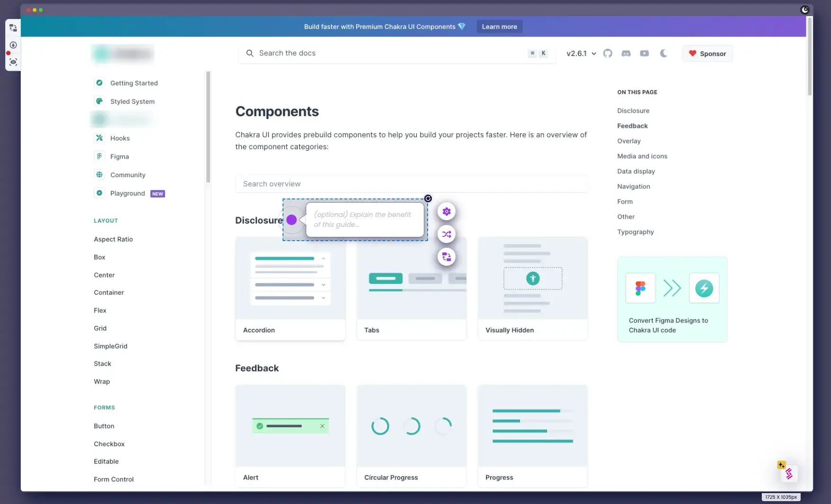Open Getting Started in the sidebar

tap(134, 83)
